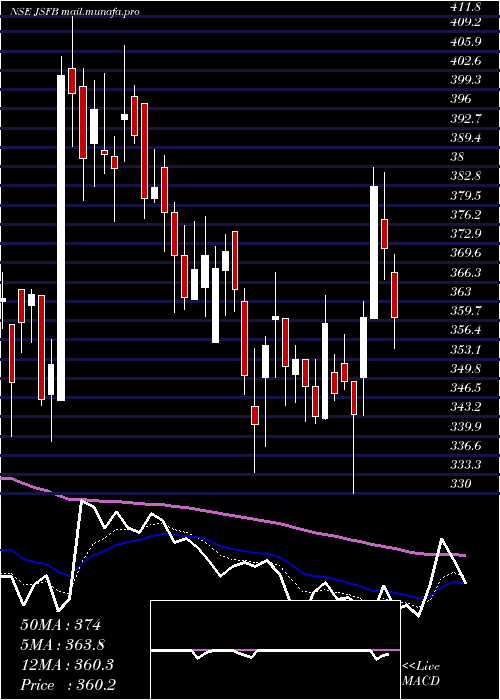This screenshot has height=700, width=500.
Task: Select the 399.3 axis value
Action: (466, 79)
